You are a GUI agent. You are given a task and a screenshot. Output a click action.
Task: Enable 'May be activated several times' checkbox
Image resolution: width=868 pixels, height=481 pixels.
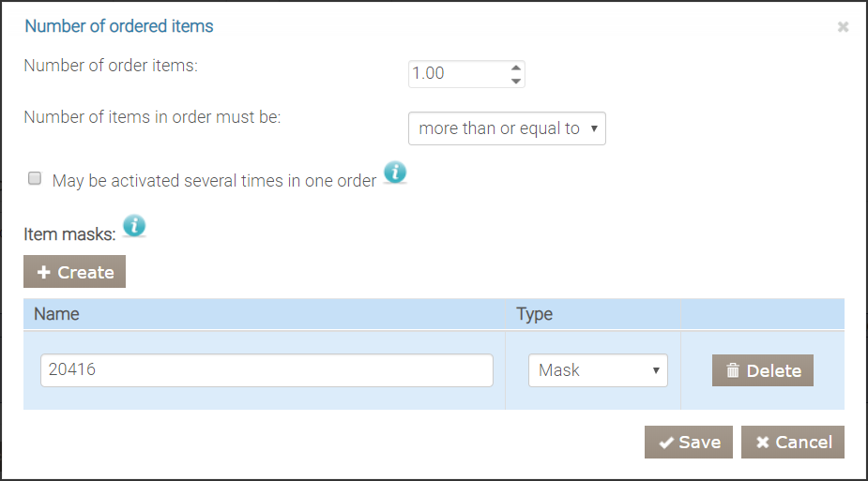35,178
